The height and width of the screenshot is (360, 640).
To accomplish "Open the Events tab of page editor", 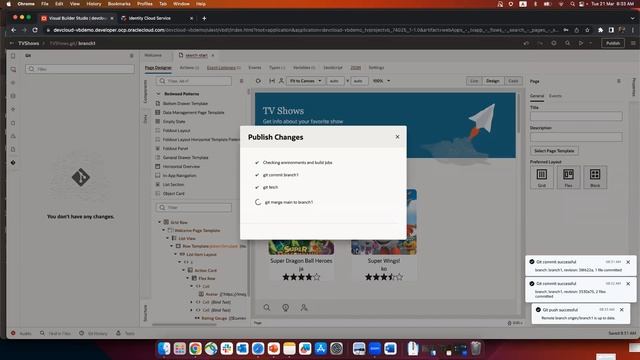I will [x=255, y=68].
